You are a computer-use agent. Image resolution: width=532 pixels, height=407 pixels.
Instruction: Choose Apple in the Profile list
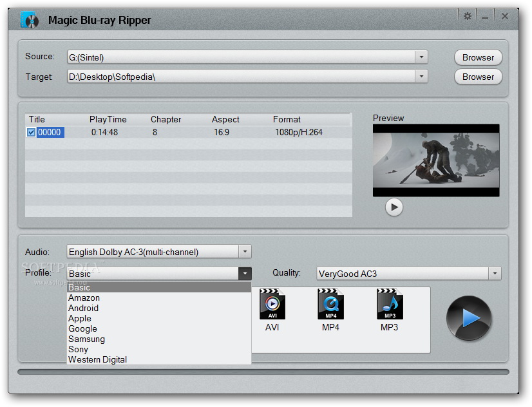pyautogui.click(x=159, y=319)
